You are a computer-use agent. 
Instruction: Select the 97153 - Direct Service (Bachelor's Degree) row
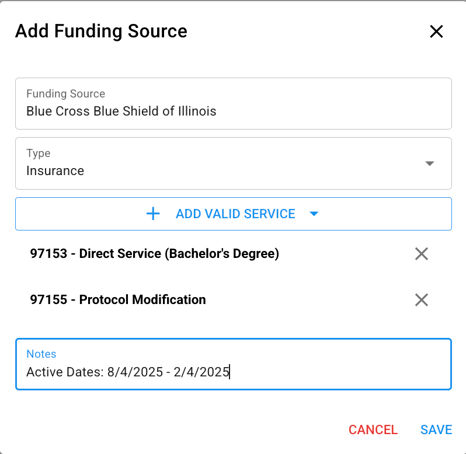[233, 254]
